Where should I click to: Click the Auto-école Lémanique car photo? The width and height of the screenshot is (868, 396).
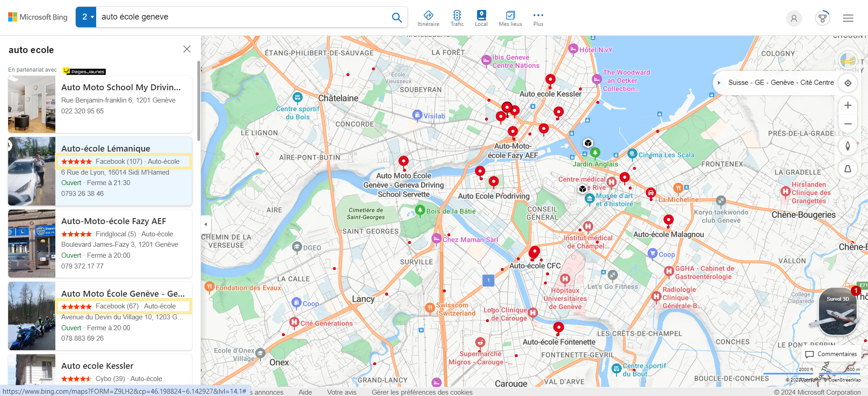32,171
